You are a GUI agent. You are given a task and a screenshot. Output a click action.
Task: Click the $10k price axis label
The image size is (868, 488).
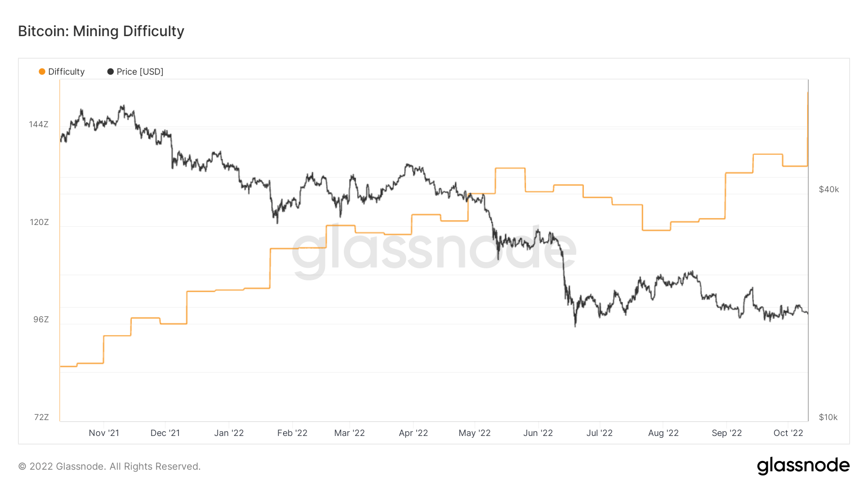coord(828,417)
